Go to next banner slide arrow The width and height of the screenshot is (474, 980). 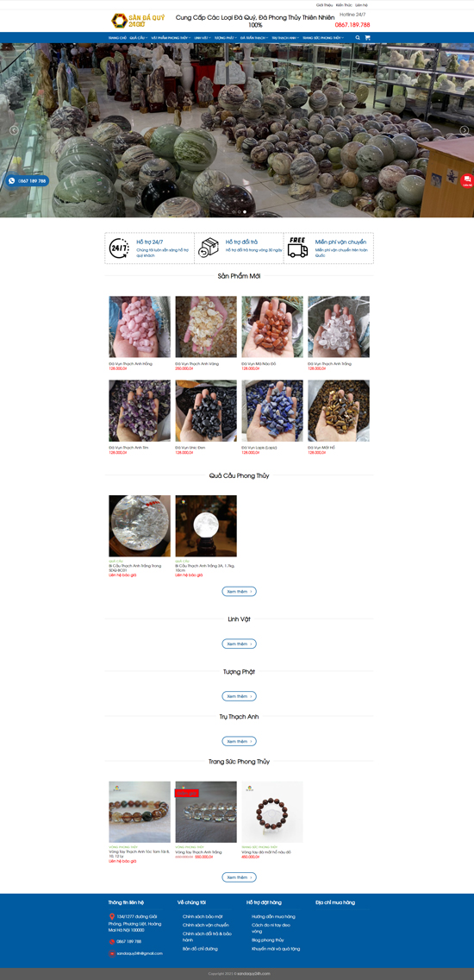click(464, 130)
